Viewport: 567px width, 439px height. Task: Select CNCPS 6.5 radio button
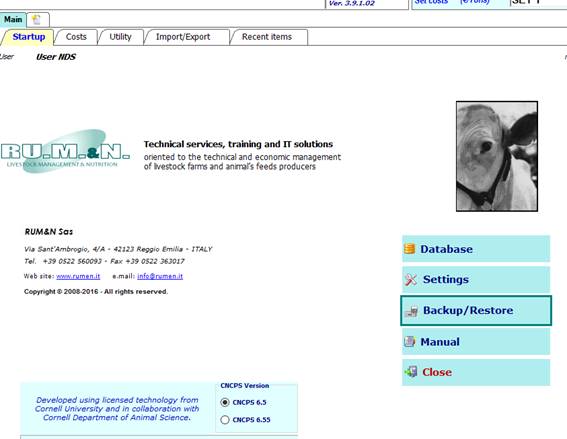point(225,402)
